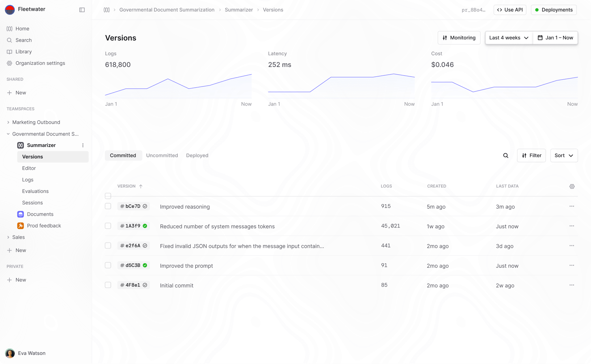
Task: Click the breadcrumb home logo icon
Action: 106,10
